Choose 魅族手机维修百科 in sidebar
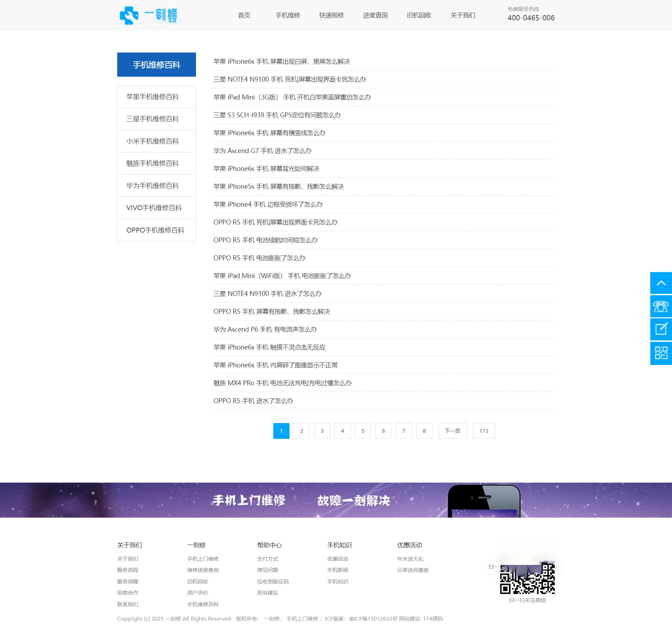Image resolution: width=672 pixels, height=636 pixels. [153, 163]
